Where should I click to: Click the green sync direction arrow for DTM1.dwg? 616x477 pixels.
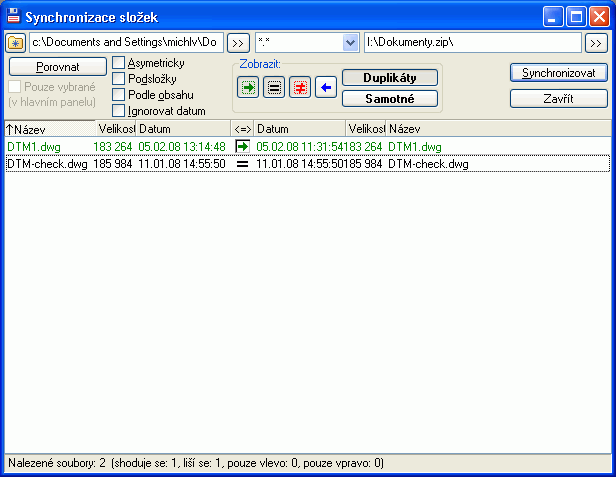(x=242, y=147)
